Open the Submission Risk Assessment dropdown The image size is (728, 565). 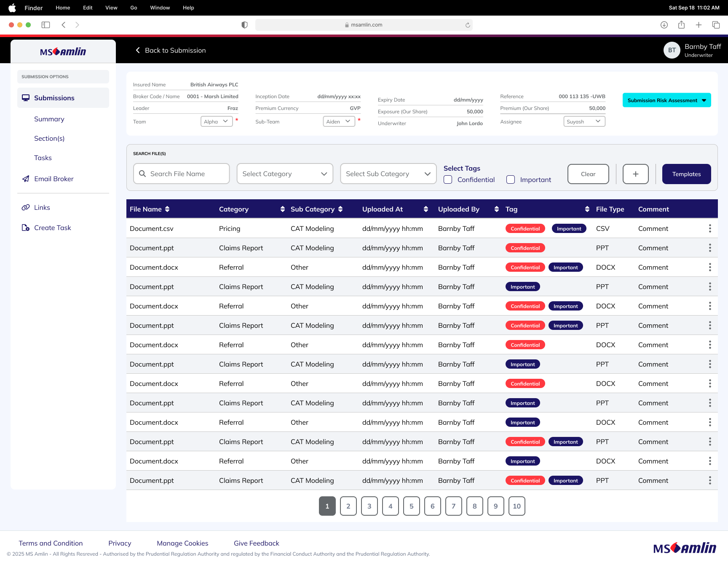coord(666,100)
